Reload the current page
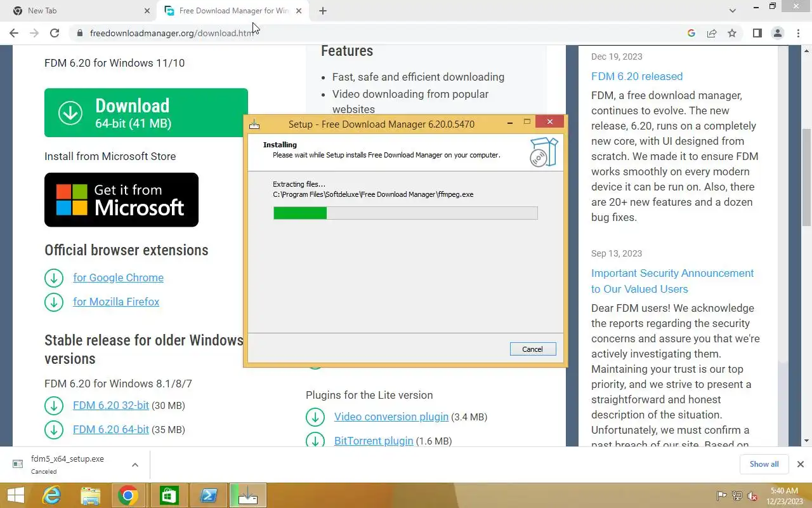Image resolution: width=812 pixels, height=508 pixels. pos(55,33)
